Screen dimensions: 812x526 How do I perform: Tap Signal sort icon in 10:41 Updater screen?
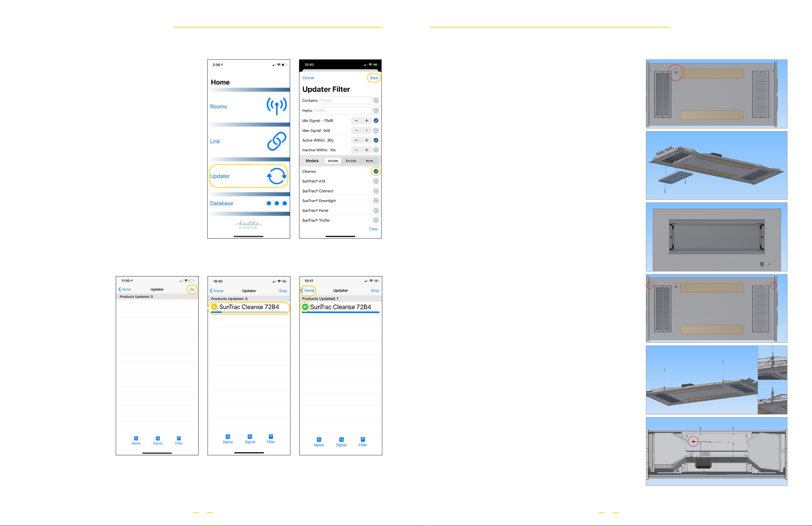[x=341, y=440]
